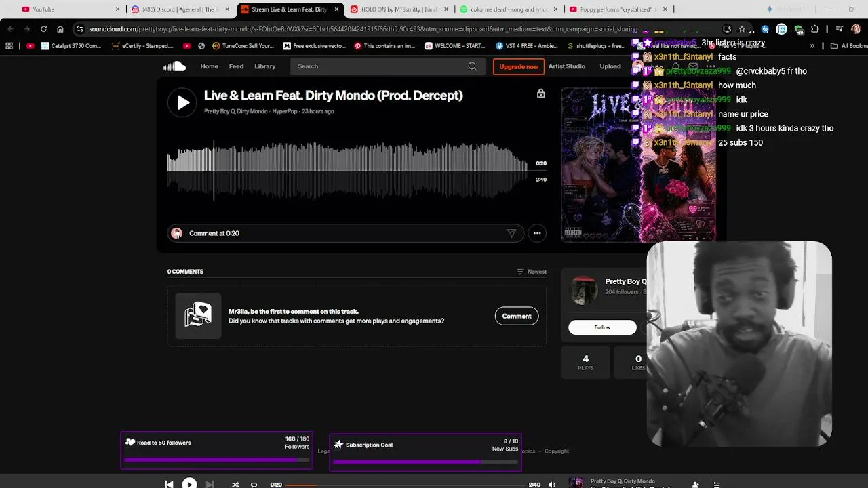
Task: Open Artist Studio
Action: [566, 66]
